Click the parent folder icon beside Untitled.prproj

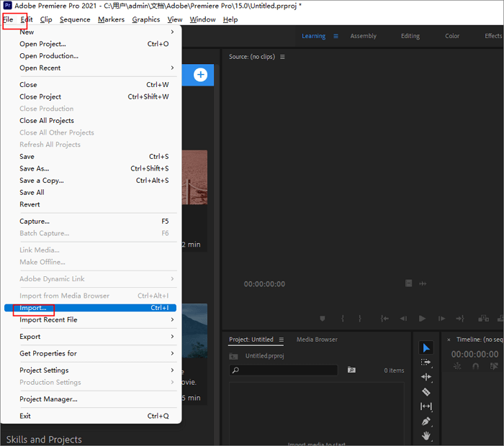pyautogui.click(x=234, y=356)
